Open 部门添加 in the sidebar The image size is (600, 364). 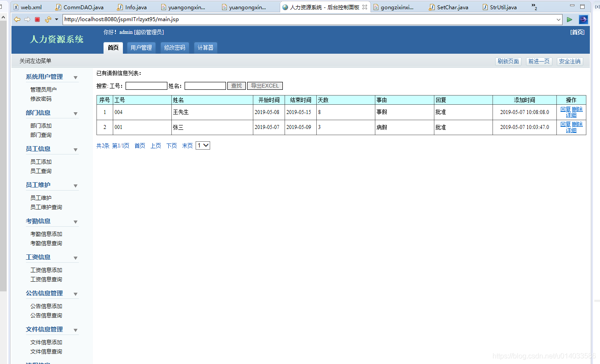click(x=41, y=126)
